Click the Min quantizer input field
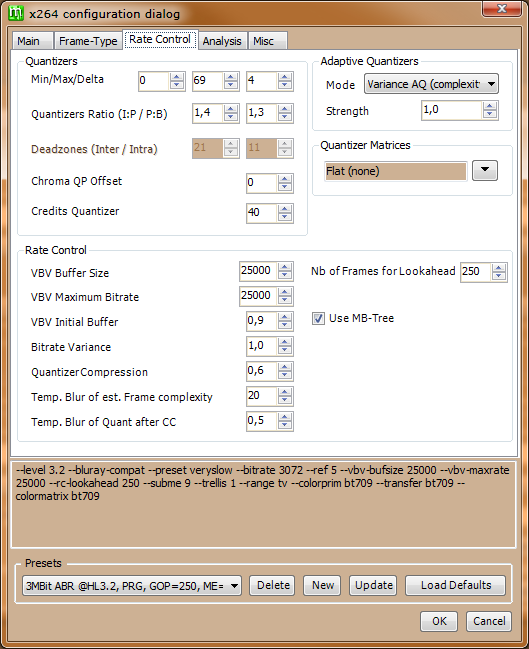This screenshot has width=529, height=649. tap(154, 81)
